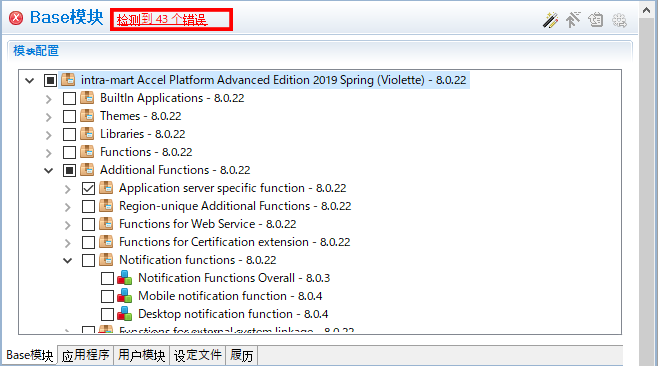Click the greyed gear settings toolbar icon
Screen dimensions: 658x366
click(619, 20)
